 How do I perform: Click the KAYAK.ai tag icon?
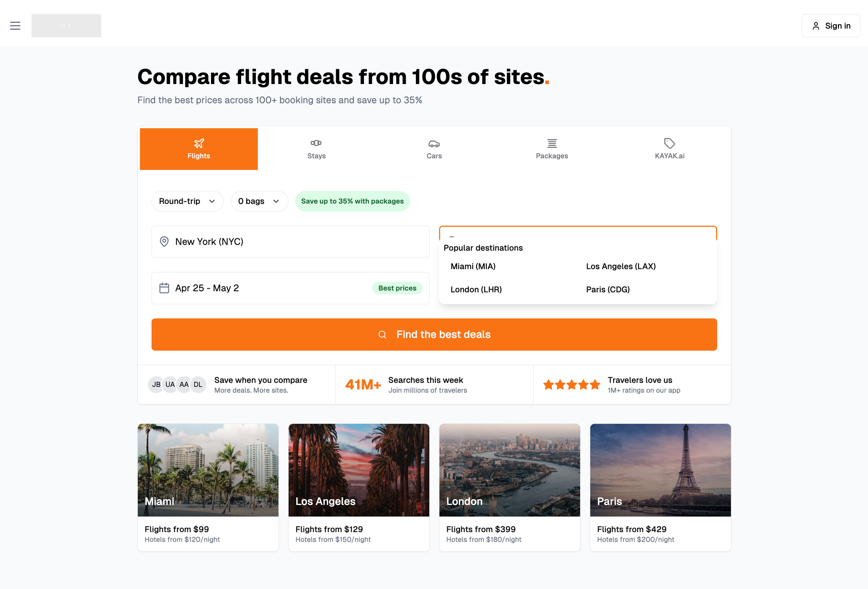669,143
